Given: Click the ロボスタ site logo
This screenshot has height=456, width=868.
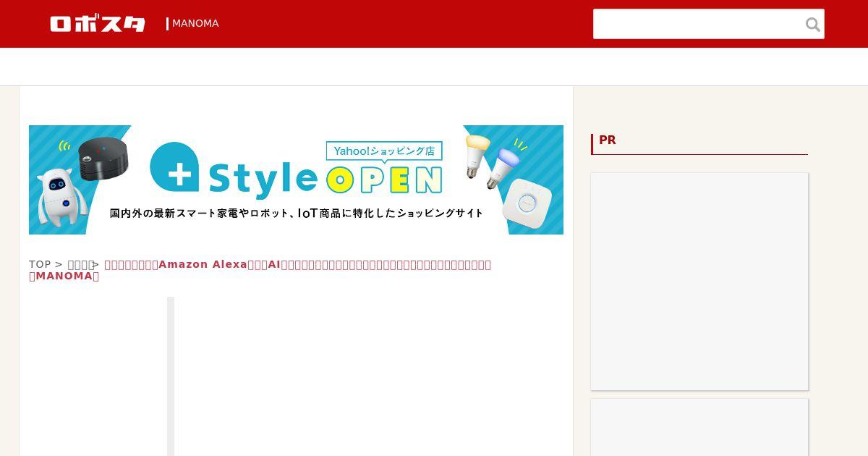Looking at the screenshot, I should [98, 24].
